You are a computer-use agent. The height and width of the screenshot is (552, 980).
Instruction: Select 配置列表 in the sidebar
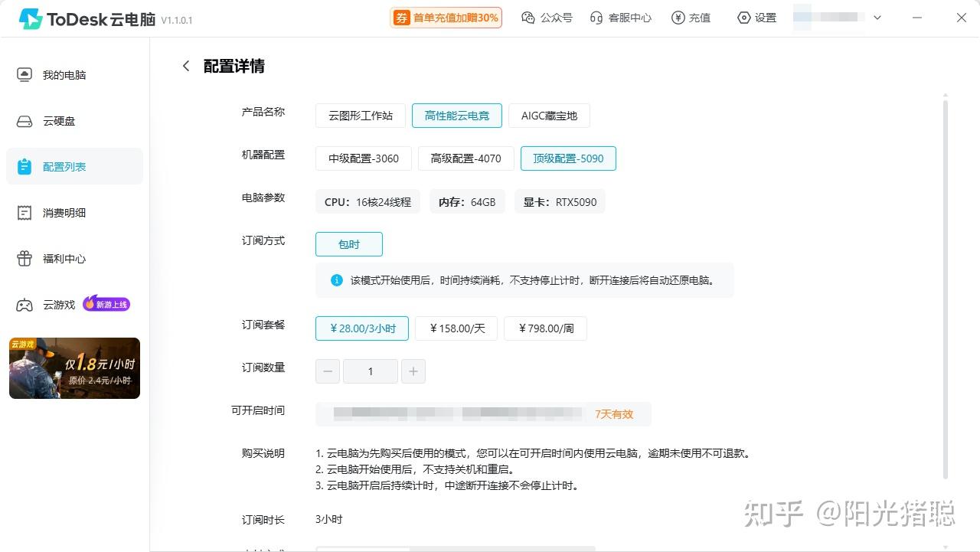click(x=64, y=166)
